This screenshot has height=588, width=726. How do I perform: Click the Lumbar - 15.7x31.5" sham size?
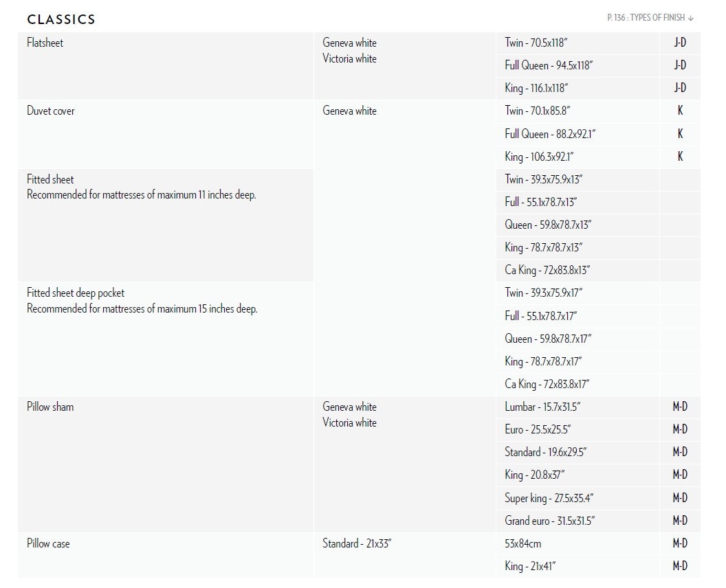click(542, 407)
